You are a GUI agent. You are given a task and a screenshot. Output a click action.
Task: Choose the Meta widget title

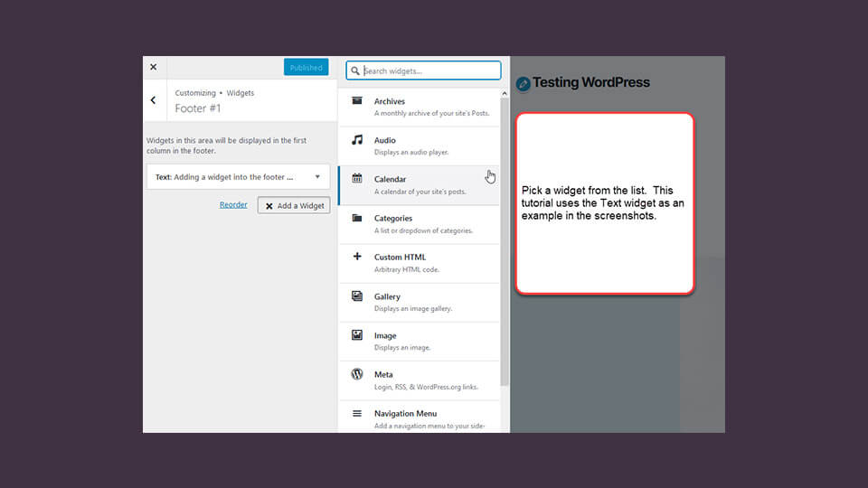click(383, 374)
